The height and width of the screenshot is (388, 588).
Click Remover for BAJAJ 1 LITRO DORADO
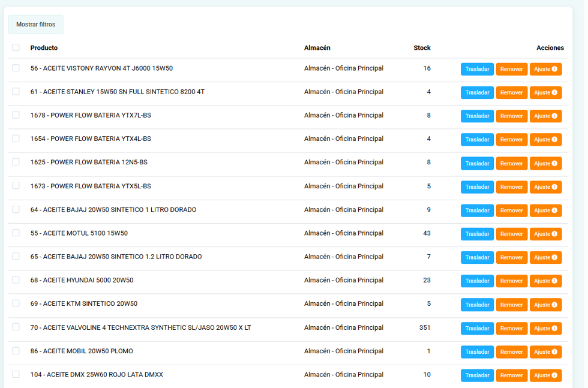pyautogui.click(x=511, y=210)
